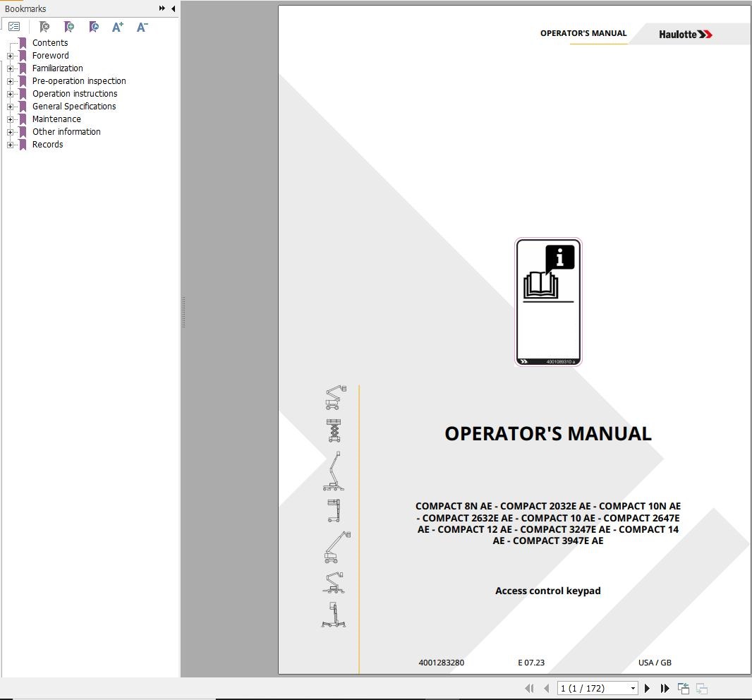Expand the Maintenance bookmark
The image size is (752, 700).
pyautogui.click(x=10, y=119)
